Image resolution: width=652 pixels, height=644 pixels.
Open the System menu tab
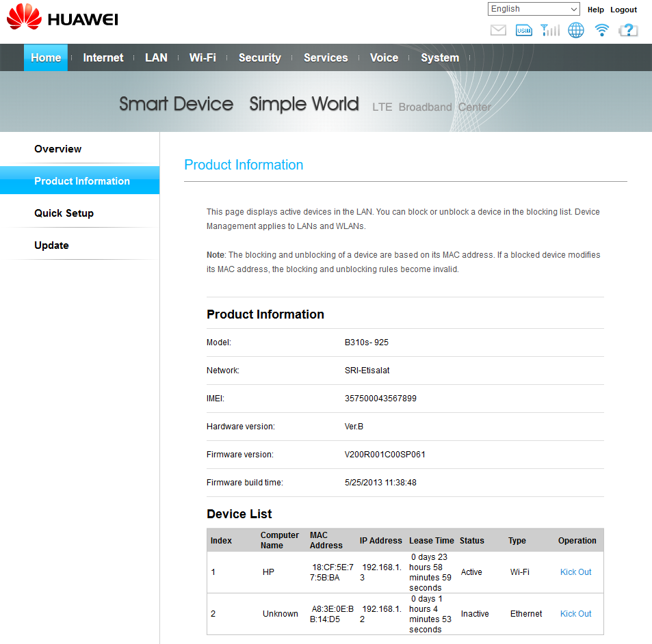(440, 58)
